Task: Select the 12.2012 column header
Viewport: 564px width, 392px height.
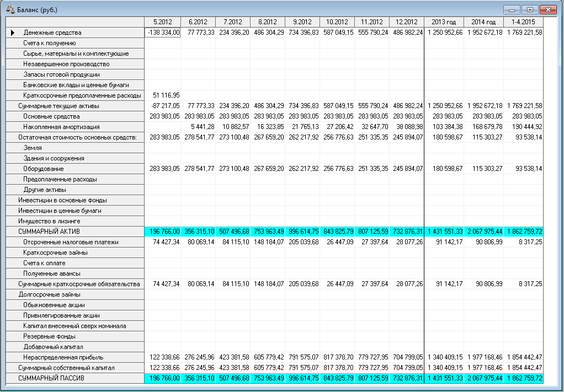Action: coord(407,22)
